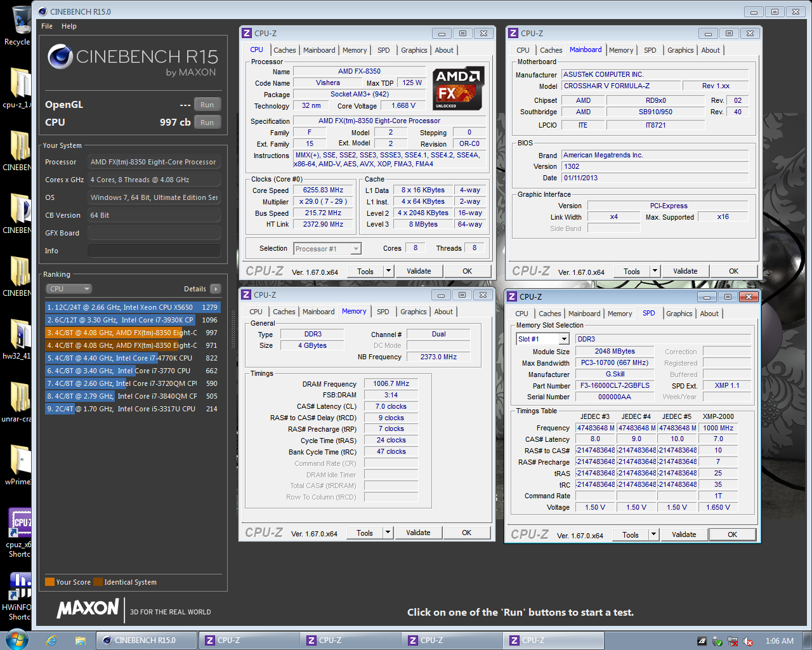Click OK in the SPD window
The width and height of the screenshot is (812, 650).
(x=732, y=534)
